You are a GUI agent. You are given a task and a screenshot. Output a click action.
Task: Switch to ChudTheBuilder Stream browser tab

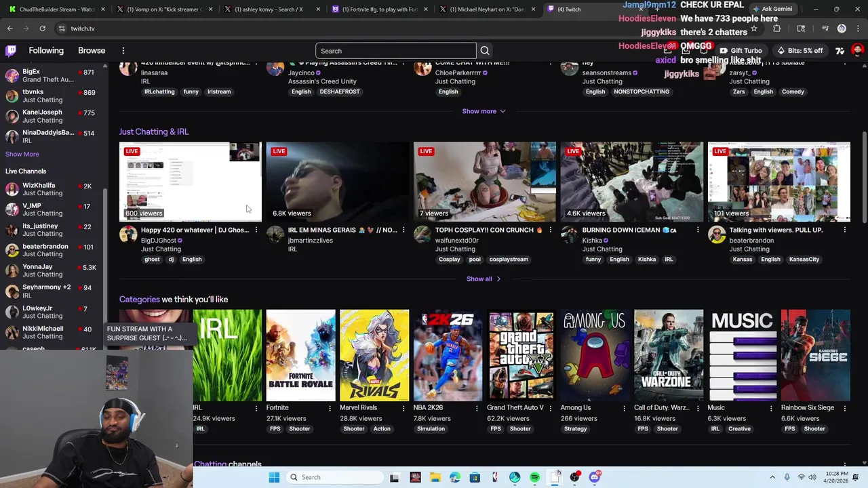pyautogui.click(x=56, y=9)
